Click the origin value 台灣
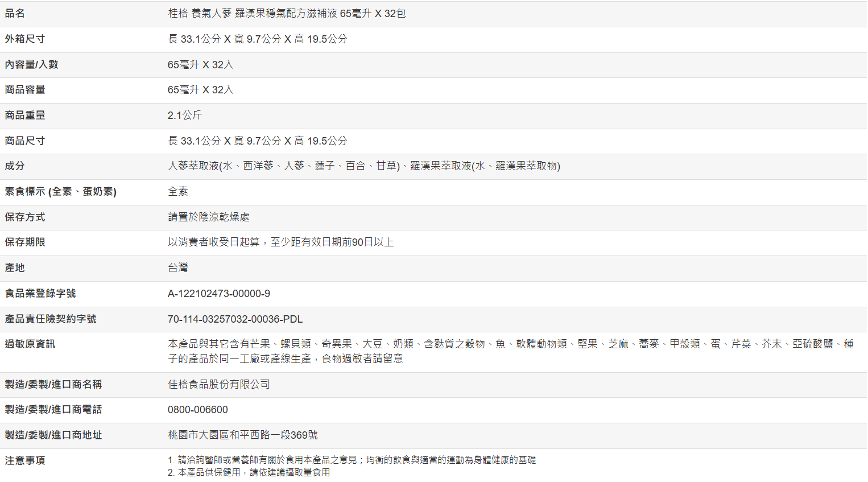Image resolution: width=868 pixels, height=482 pixels. (178, 268)
